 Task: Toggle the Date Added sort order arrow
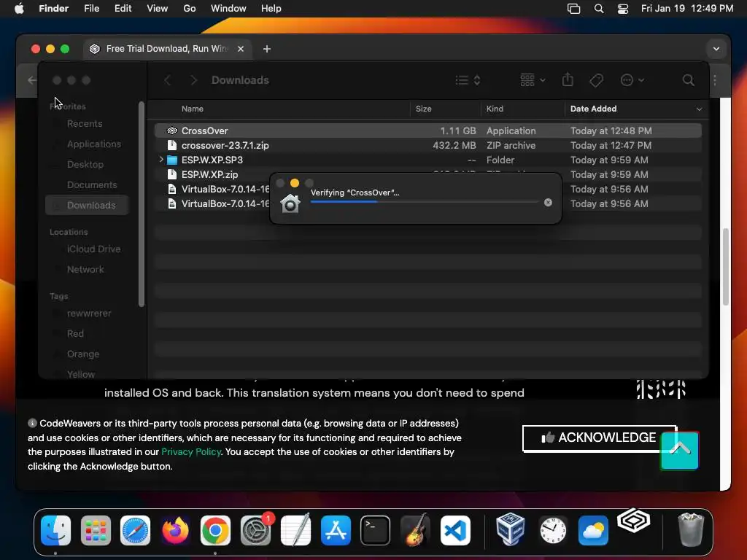(699, 109)
